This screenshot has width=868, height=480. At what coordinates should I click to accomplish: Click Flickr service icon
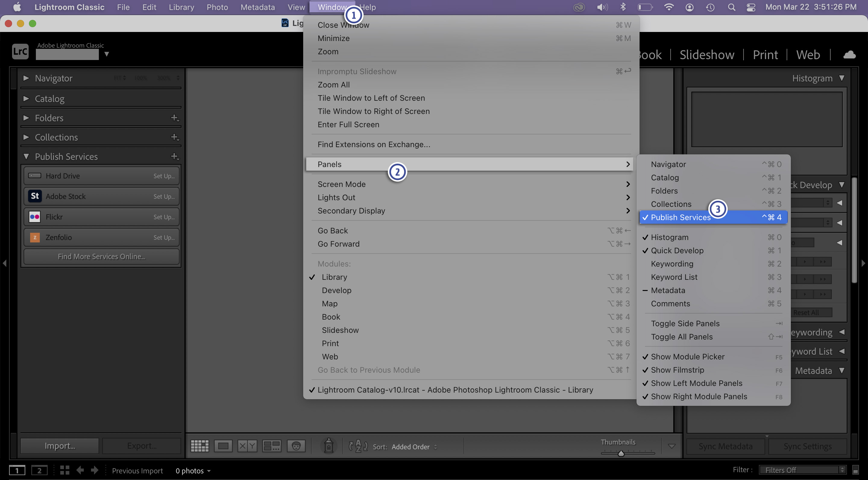pos(35,217)
